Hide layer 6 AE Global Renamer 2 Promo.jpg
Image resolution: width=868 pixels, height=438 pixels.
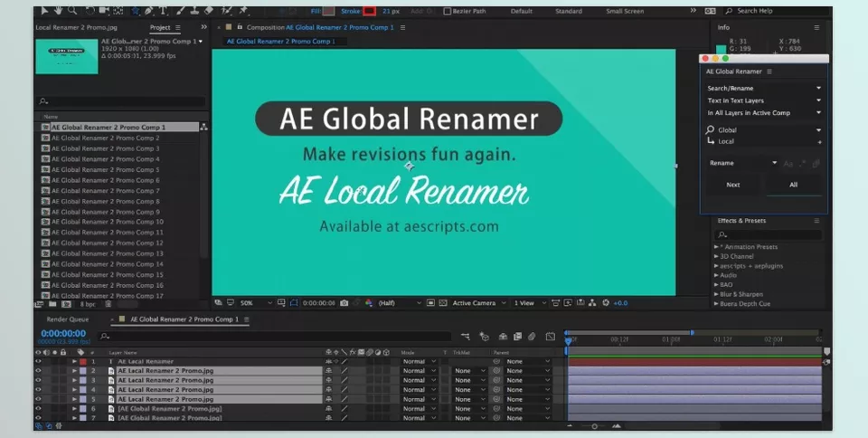pyautogui.click(x=38, y=409)
